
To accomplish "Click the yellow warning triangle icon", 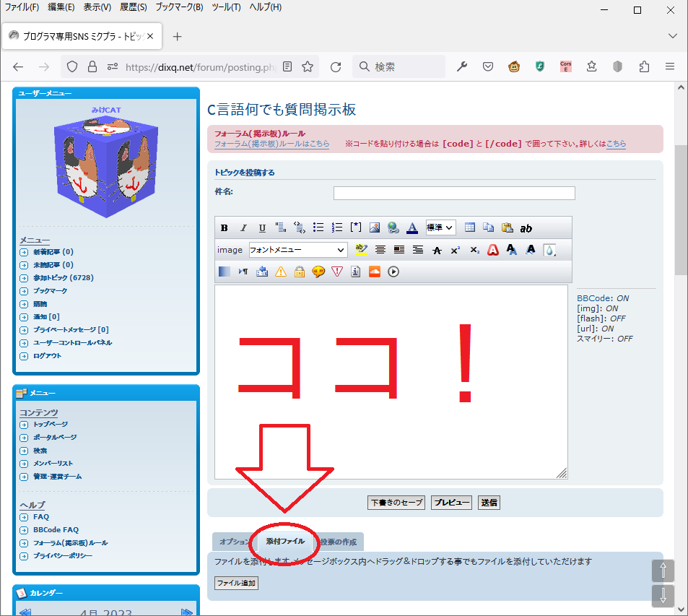I will [280, 272].
